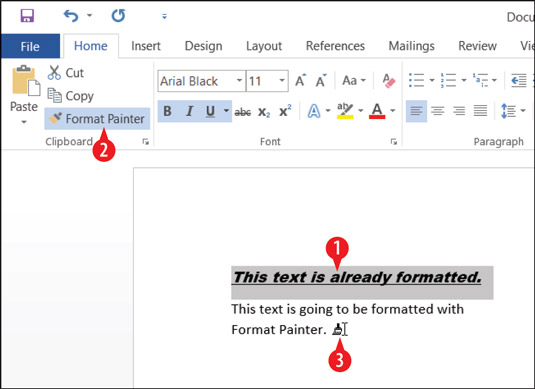
Task: Select Align Left paragraph alignment
Action: [416, 111]
